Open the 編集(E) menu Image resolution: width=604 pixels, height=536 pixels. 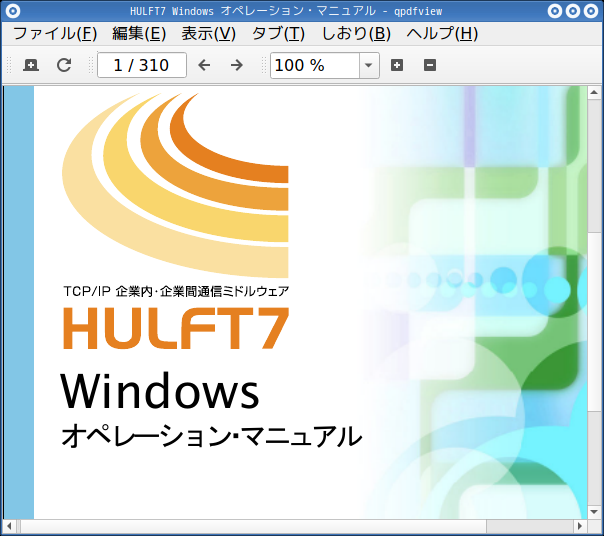139,34
